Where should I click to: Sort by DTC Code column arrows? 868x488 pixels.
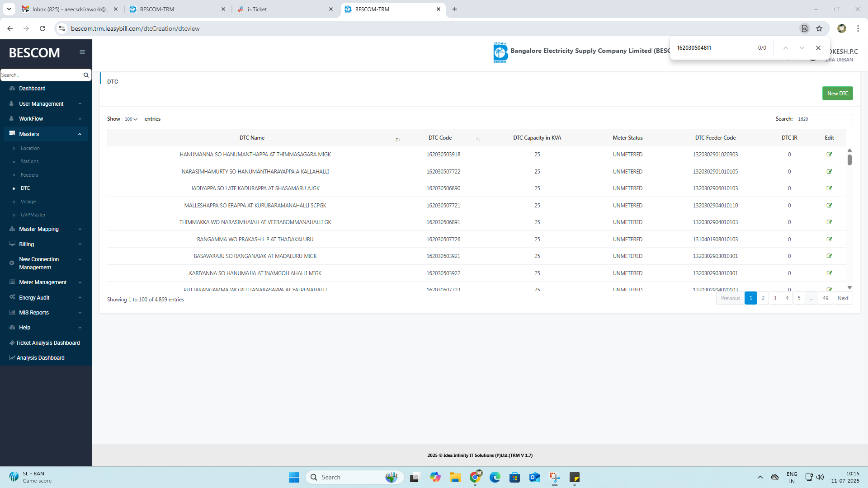click(478, 140)
